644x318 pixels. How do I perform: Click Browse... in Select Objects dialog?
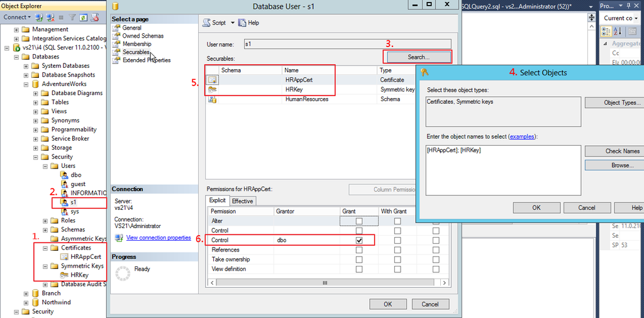click(615, 165)
